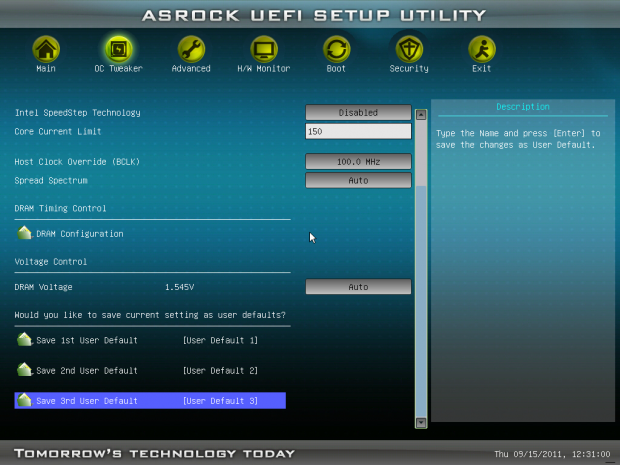Click the date and time in footer
Screen dimensions: 620x465
click(552, 454)
